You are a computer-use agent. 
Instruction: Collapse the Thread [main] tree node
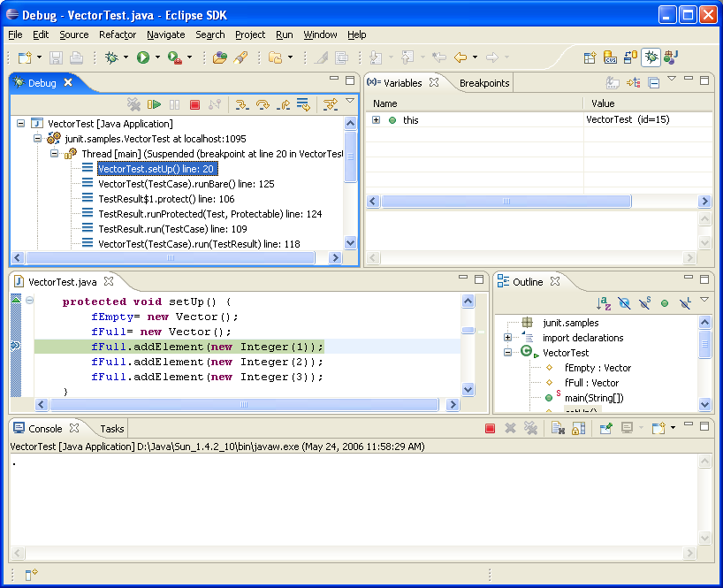(x=54, y=154)
